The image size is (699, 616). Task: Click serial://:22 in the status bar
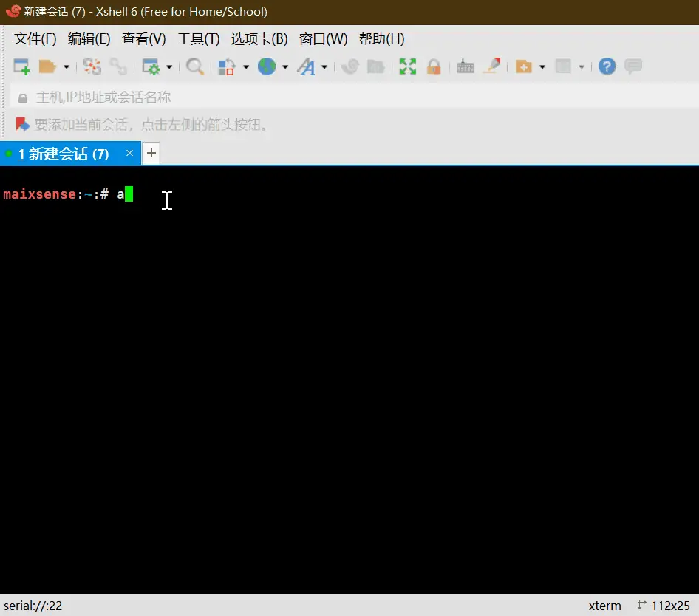point(33,606)
